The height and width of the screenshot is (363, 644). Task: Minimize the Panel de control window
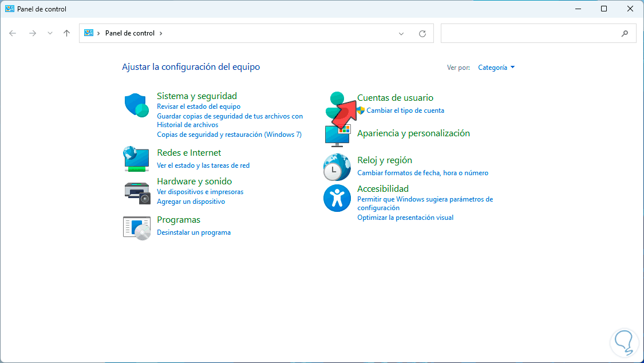coord(578,9)
